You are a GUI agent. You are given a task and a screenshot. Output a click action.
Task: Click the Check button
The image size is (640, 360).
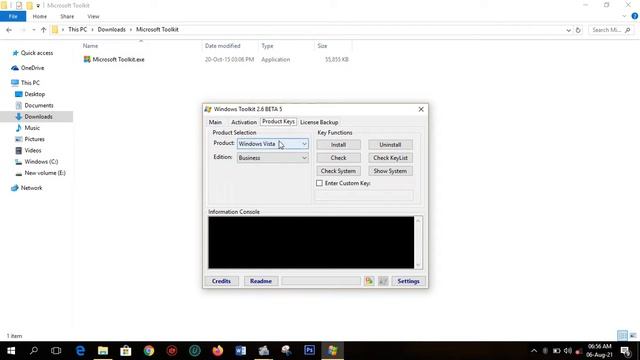click(338, 158)
